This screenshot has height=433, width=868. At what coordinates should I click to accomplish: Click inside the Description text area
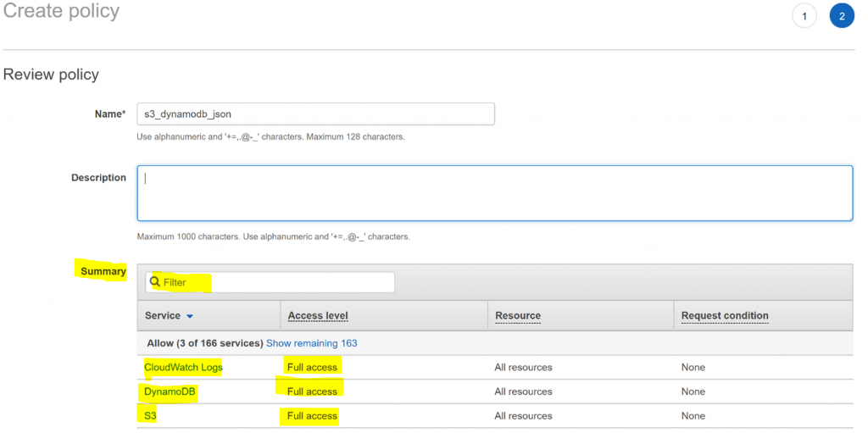pos(494,193)
